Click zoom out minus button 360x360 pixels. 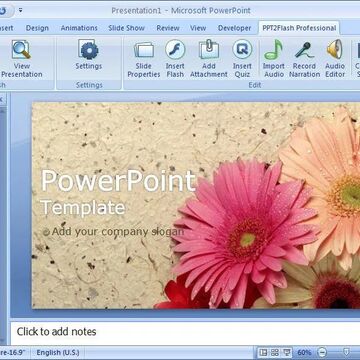322,352
